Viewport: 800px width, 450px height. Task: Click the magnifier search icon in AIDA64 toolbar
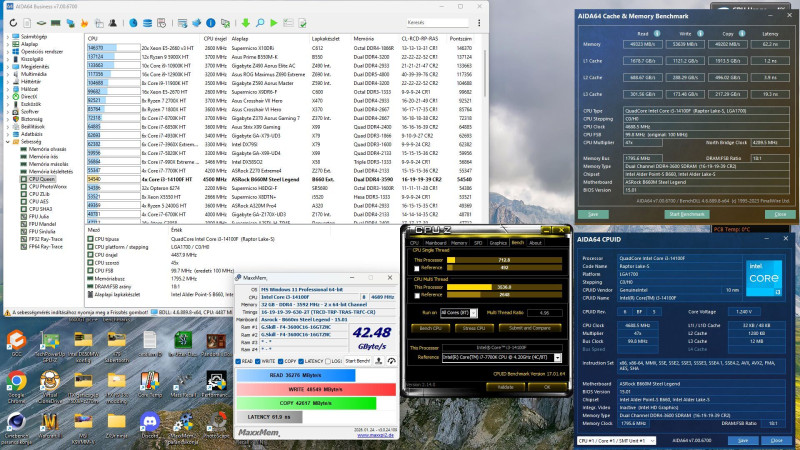260,23
